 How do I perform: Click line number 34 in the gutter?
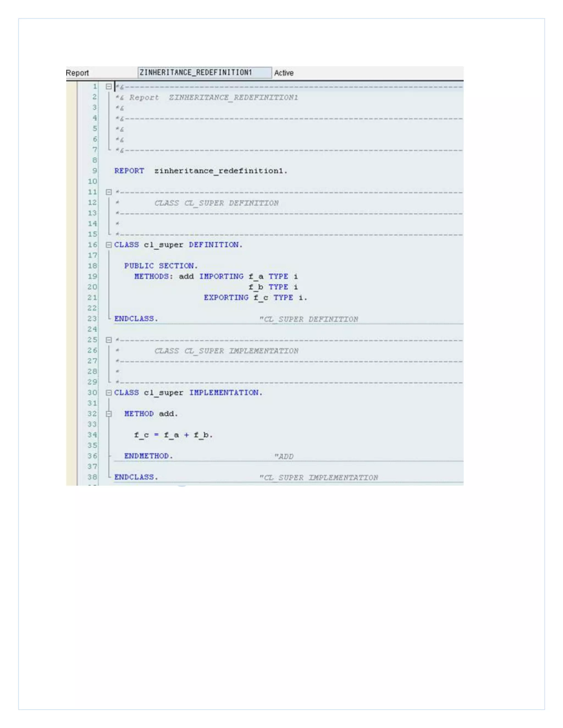(92, 435)
